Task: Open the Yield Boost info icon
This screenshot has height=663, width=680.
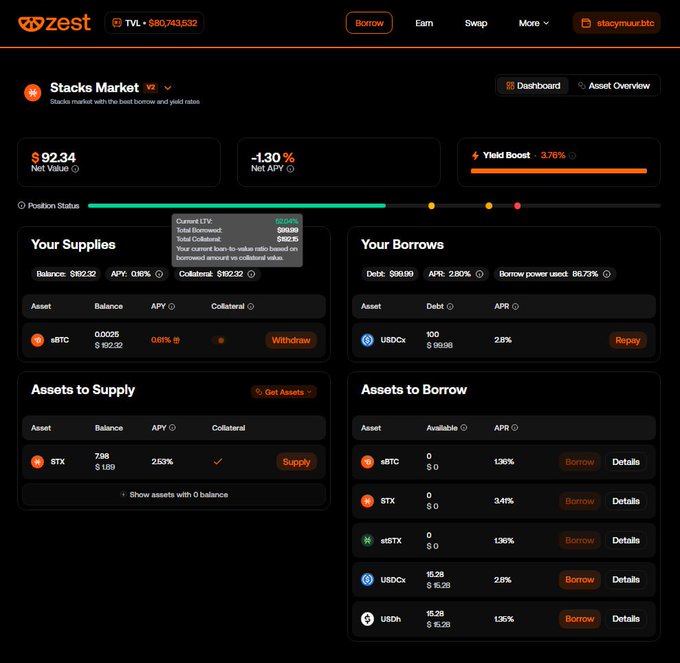Action: point(572,155)
